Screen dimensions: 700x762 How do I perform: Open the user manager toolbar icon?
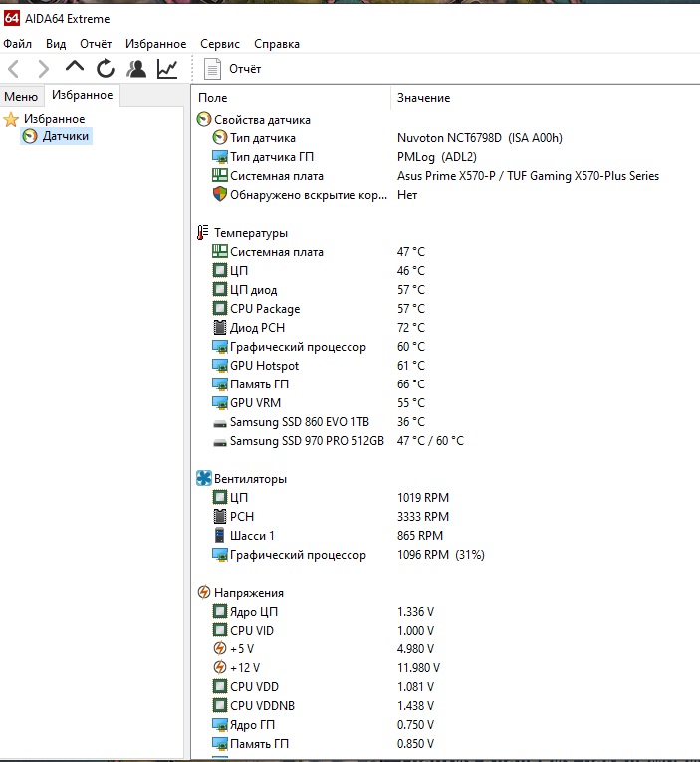tap(136, 69)
